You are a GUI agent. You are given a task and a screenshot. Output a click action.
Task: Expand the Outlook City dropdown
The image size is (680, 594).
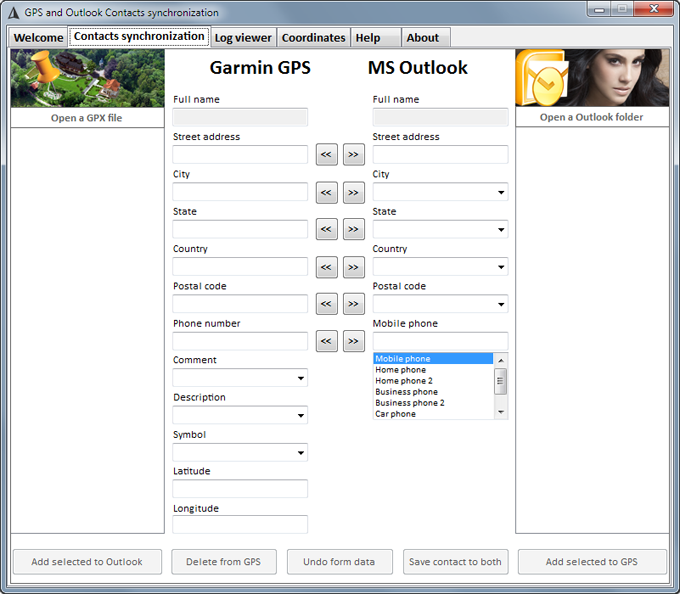coord(501,192)
